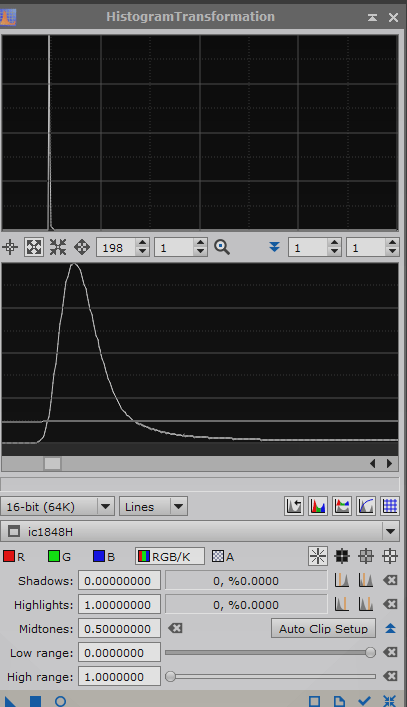Select white point readout mode icon
Screen dimensions: 407x707
click(x=390, y=556)
